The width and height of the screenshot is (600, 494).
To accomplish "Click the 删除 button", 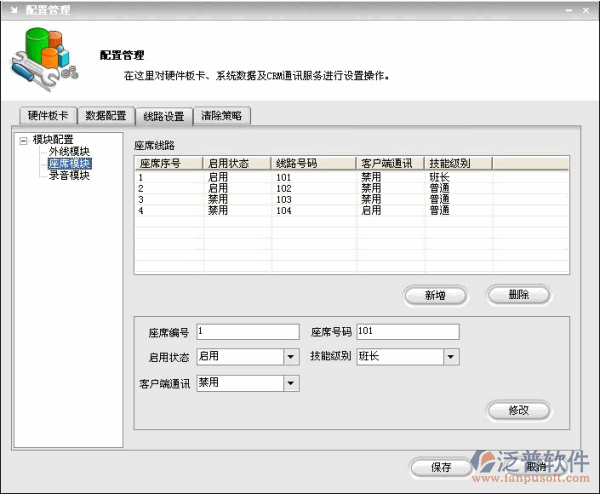I will coord(518,295).
